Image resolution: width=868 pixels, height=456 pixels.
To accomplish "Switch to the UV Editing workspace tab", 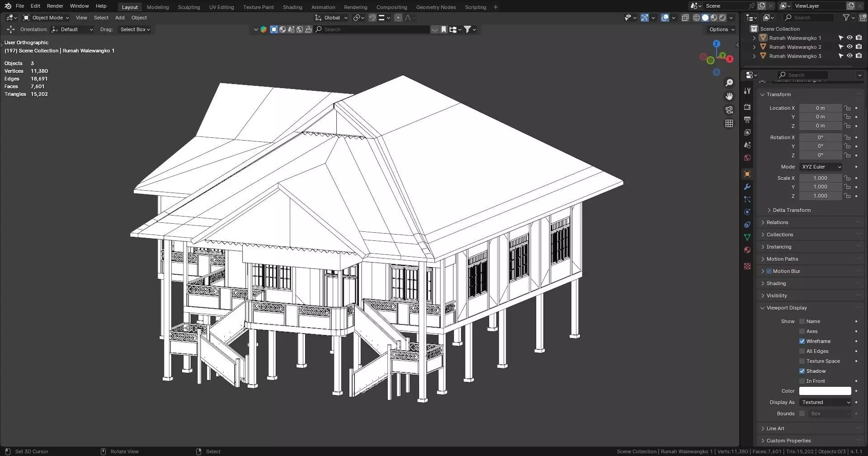I will pos(222,7).
